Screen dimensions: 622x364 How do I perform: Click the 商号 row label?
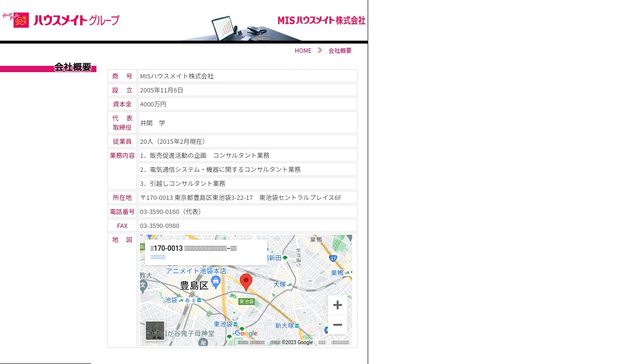122,76
